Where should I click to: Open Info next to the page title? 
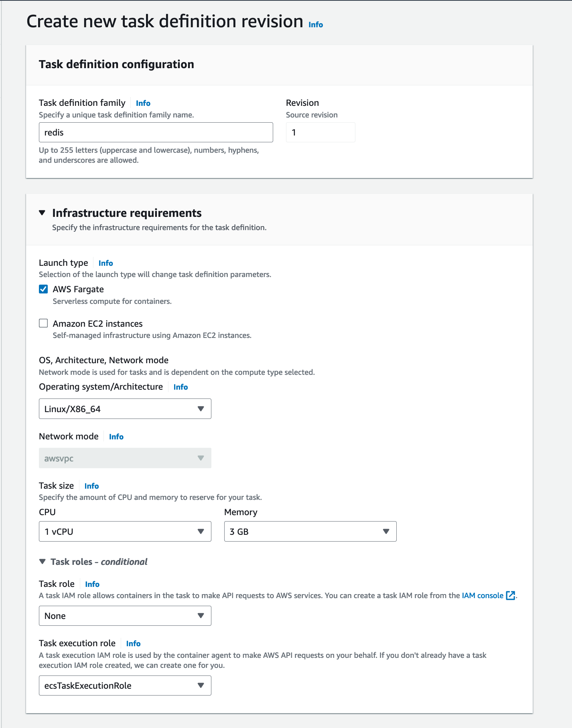pos(316,25)
